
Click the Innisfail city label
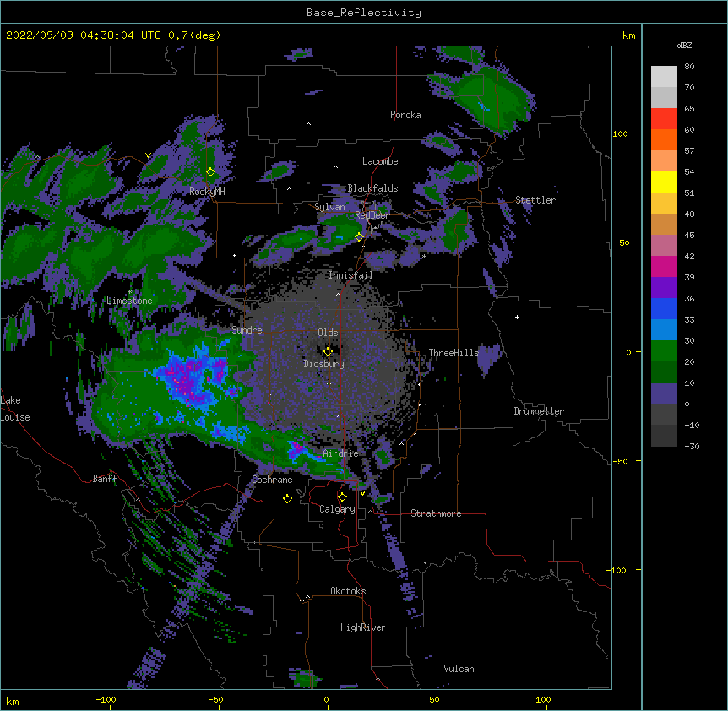pos(350,275)
